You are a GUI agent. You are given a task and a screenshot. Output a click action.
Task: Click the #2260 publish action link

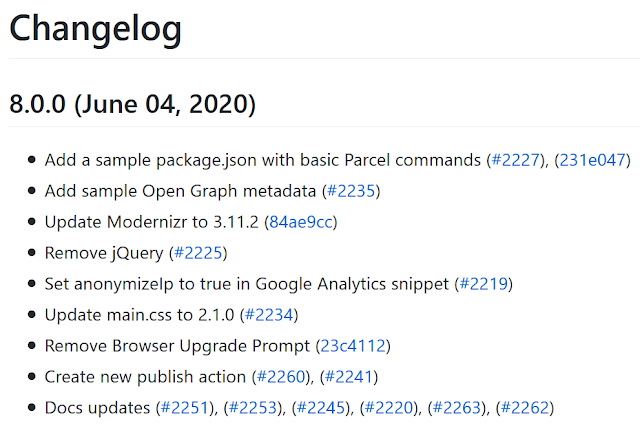point(281,377)
